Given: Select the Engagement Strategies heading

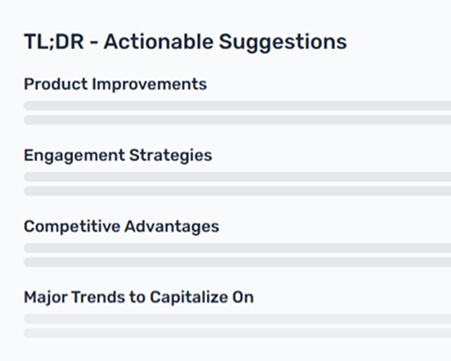Looking at the screenshot, I should coord(118,156).
